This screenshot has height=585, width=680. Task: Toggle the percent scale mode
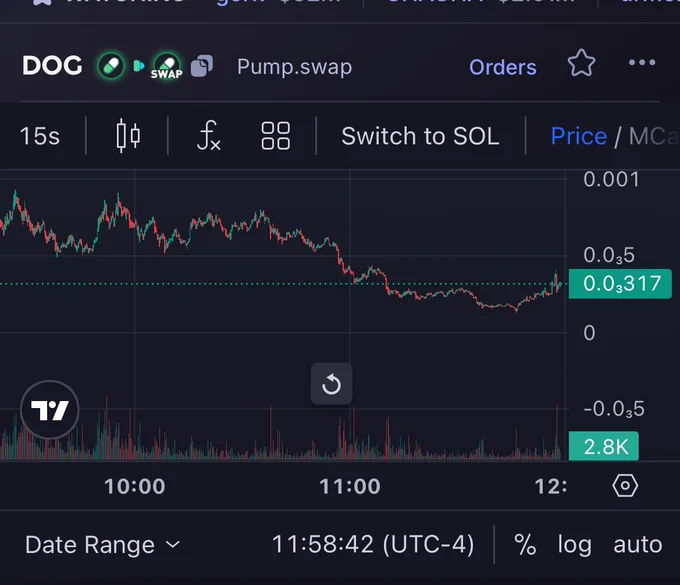[x=525, y=544]
